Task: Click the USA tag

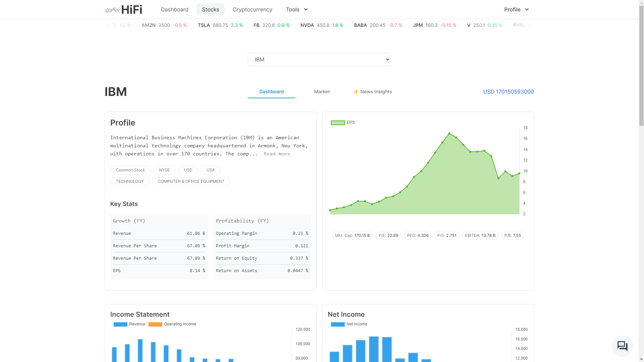Action: pos(210,170)
